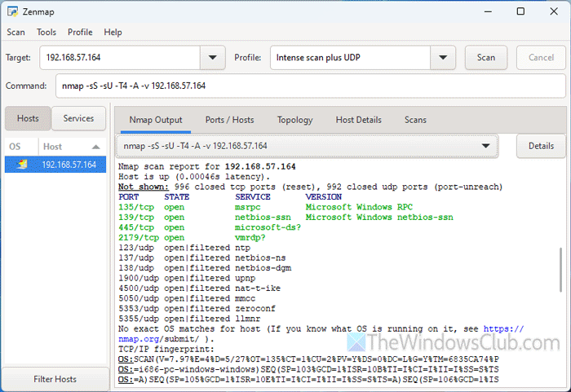Expand the Target dropdown arrow
Viewport: 571px width, 392px height.
(x=212, y=58)
